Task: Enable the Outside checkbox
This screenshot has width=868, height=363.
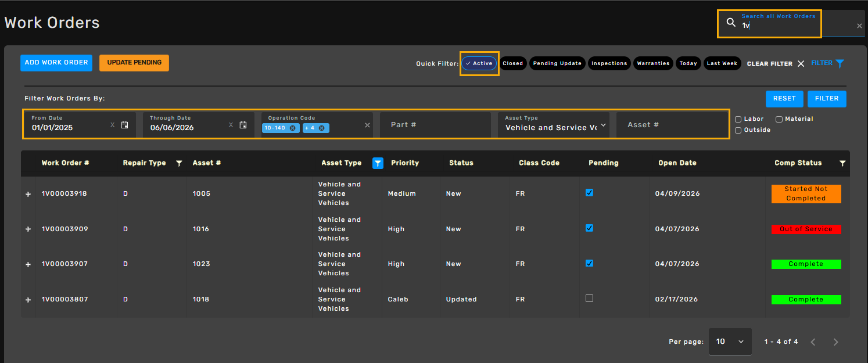Action: point(738,130)
